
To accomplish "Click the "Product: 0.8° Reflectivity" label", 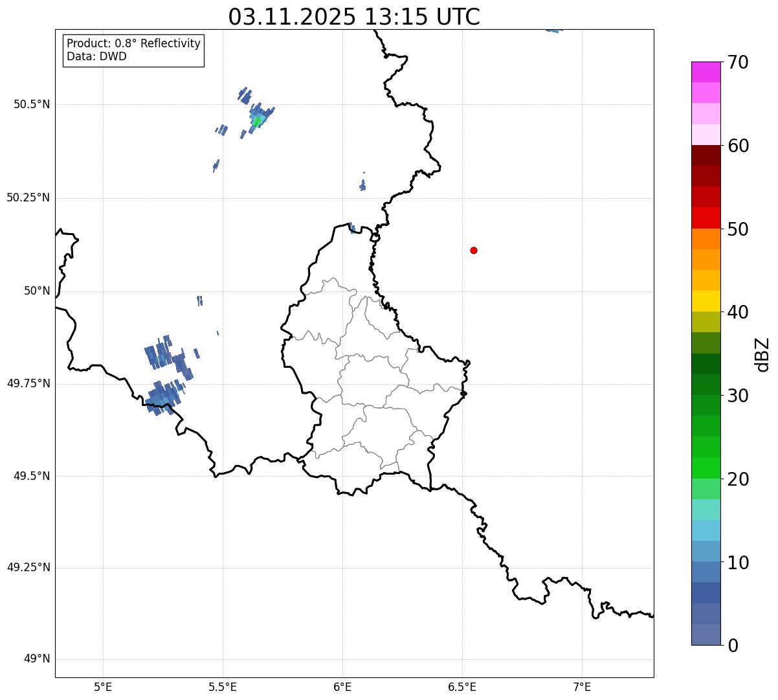I will click(x=133, y=43).
